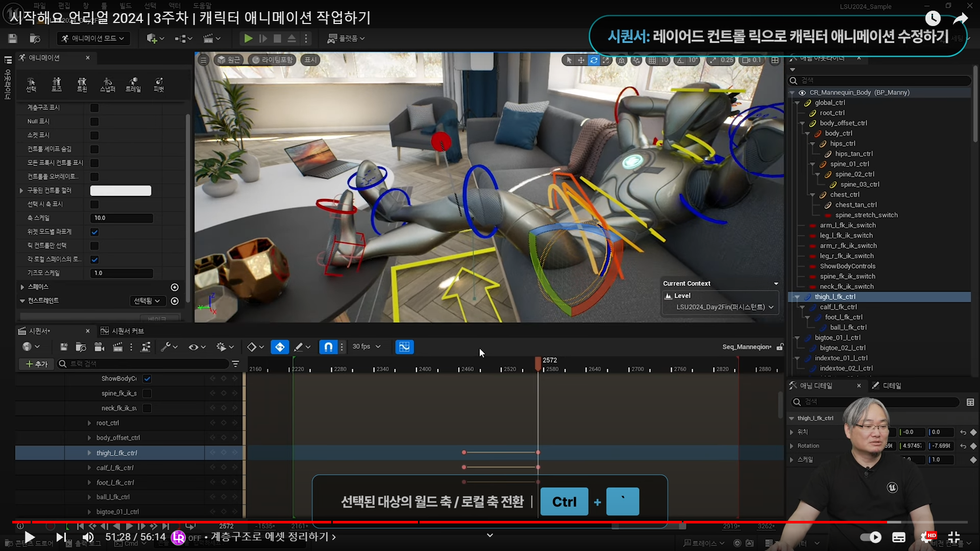Image resolution: width=980 pixels, height=551 pixels.
Task: Select the Pose tool icon
Action: pyautogui.click(x=56, y=84)
